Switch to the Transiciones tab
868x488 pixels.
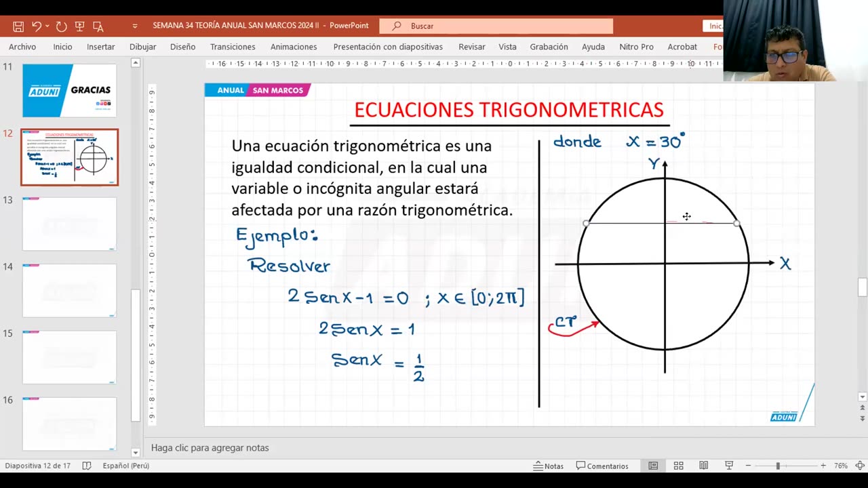pyautogui.click(x=233, y=47)
